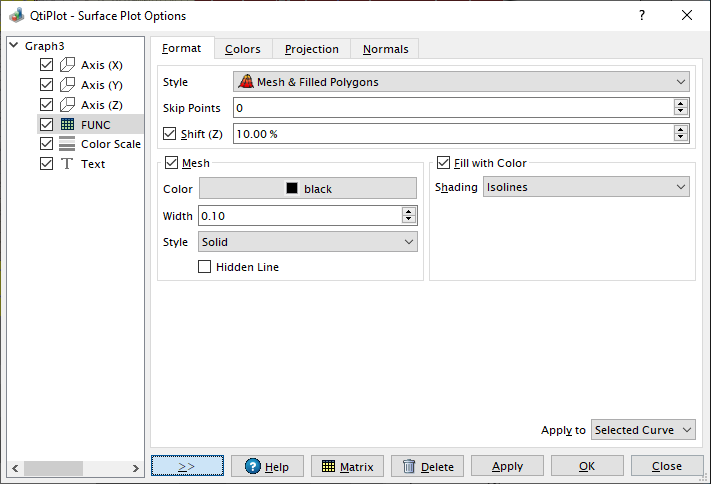Uncheck the Fill with Color checkbox

(x=444, y=163)
